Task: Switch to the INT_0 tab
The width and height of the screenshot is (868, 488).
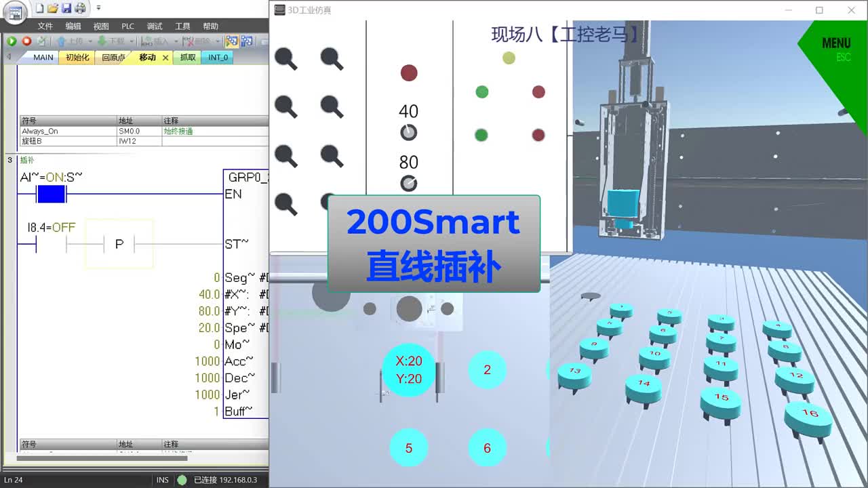Action: (x=218, y=58)
